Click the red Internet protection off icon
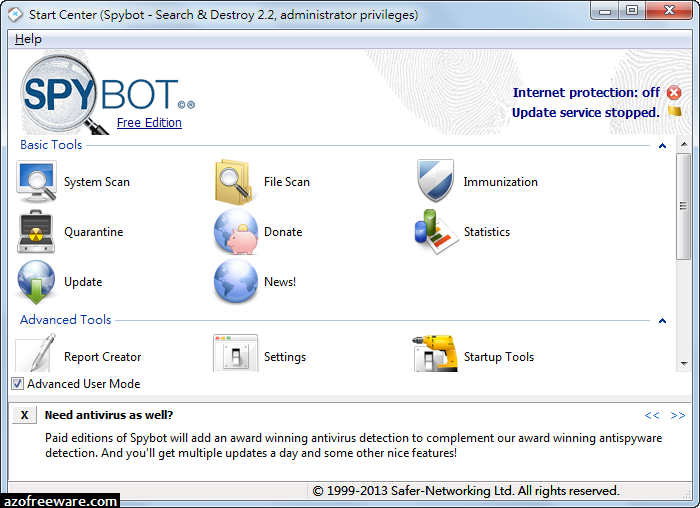Viewport: 700px width, 508px height. [674, 93]
